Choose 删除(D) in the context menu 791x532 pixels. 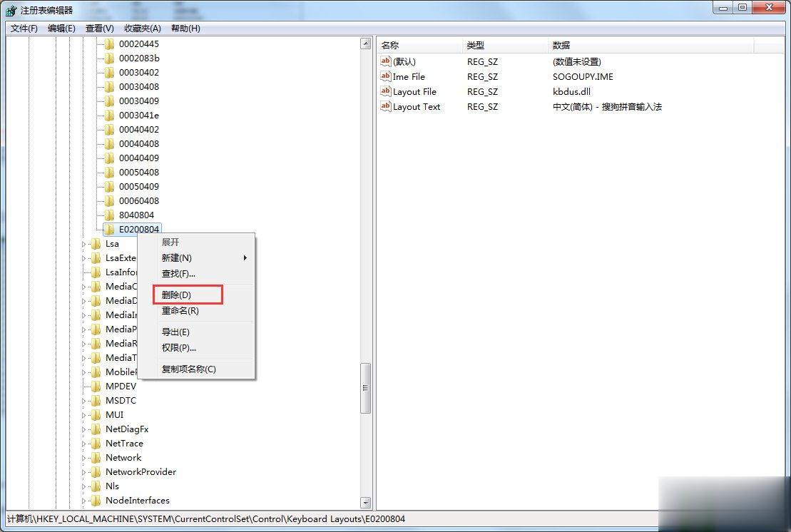pos(196,295)
